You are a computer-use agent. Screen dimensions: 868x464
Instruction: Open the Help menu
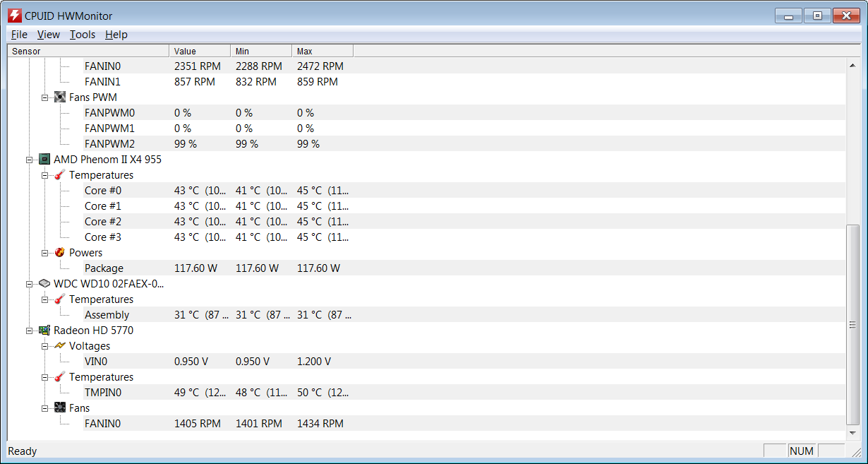pyautogui.click(x=116, y=35)
